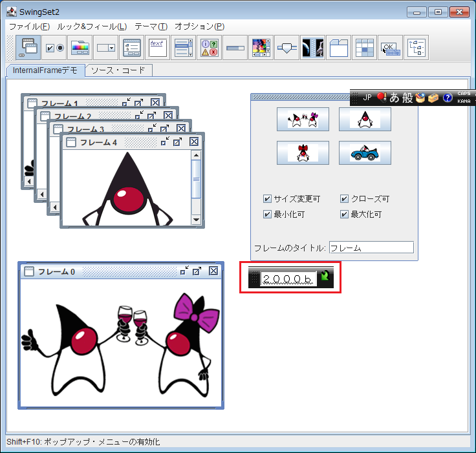Image resolution: width=476 pixels, height=453 pixels.
Task: Open the ColorChooser demo icon
Action: [80, 48]
